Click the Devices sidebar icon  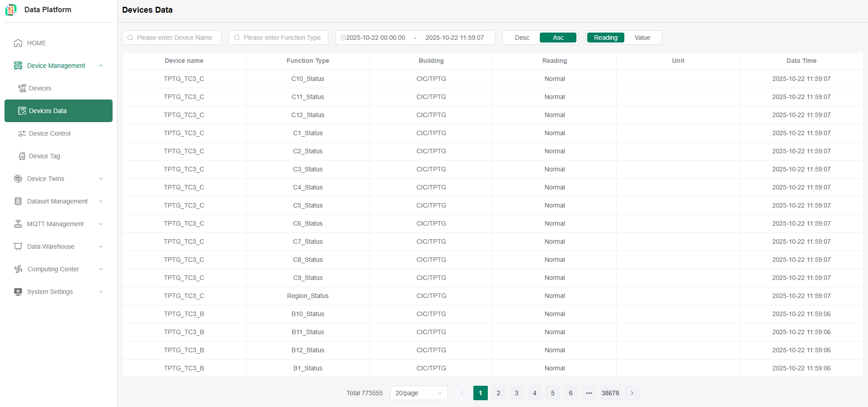point(22,88)
